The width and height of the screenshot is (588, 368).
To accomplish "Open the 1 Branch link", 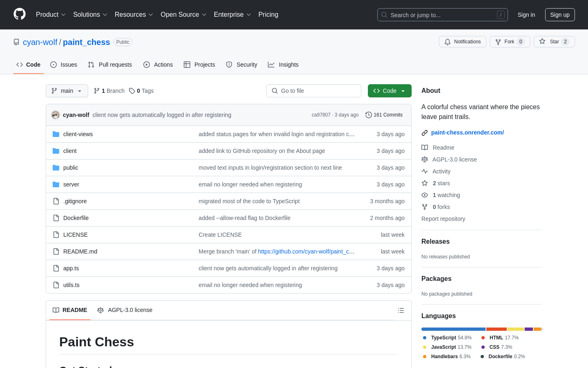I will (x=109, y=91).
